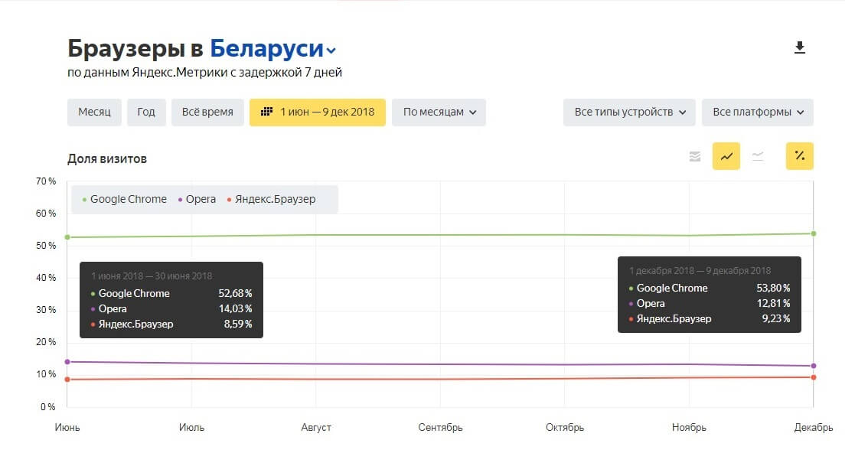This screenshot has height=450, width=868.
Task: Click the line chart view icon
Action: 725,155
